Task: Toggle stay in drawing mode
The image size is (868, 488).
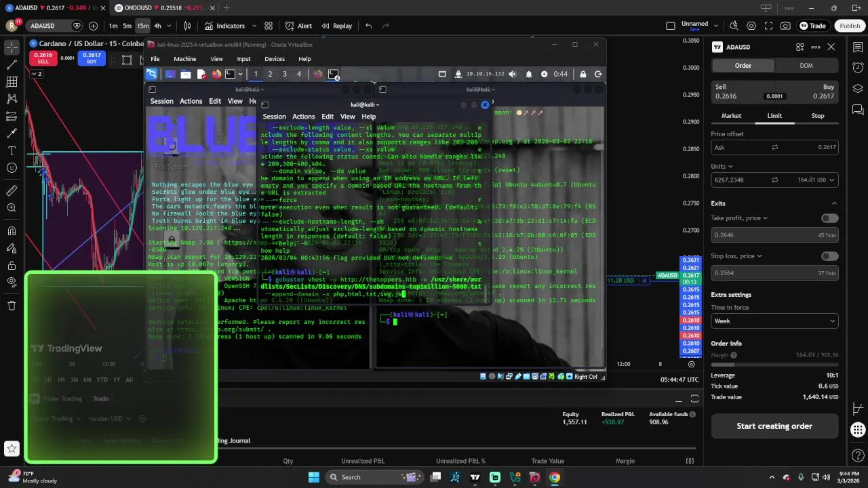Action: coord(12,248)
